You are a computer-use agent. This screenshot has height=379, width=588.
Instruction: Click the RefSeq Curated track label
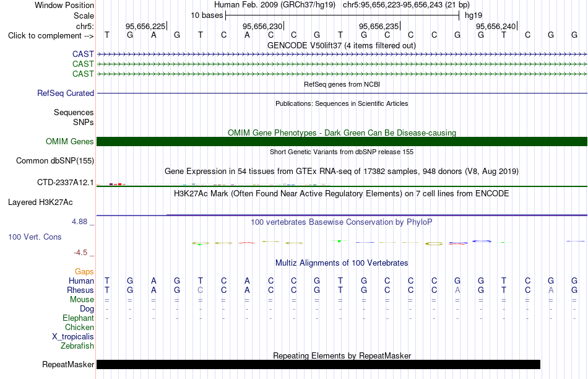point(66,93)
